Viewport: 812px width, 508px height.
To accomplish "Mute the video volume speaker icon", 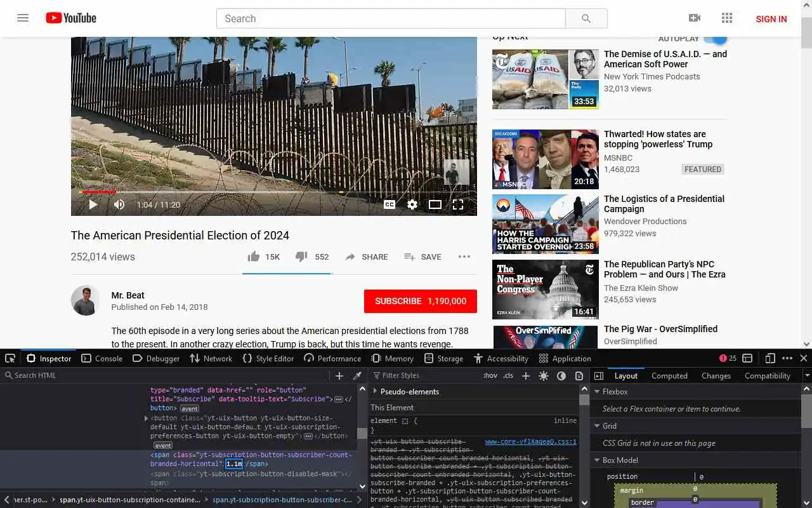I will [119, 204].
